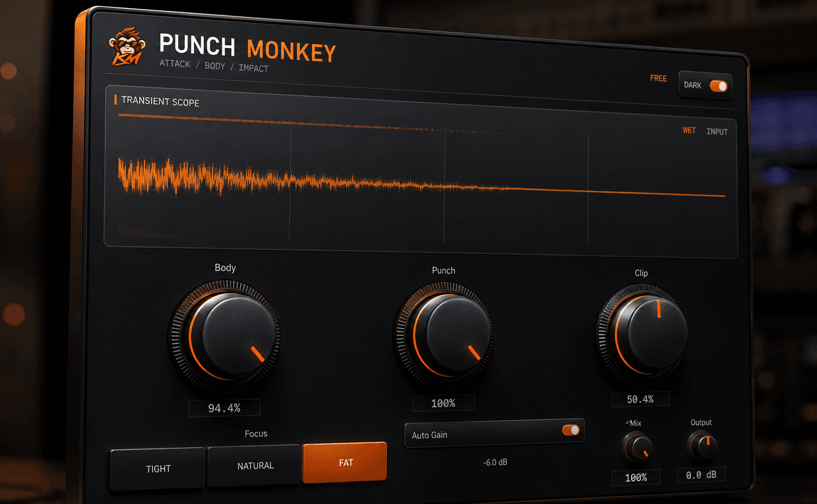Select the INPUT scope view
Viewport: 817px width, 504px height.
click(x=717, y=132)
